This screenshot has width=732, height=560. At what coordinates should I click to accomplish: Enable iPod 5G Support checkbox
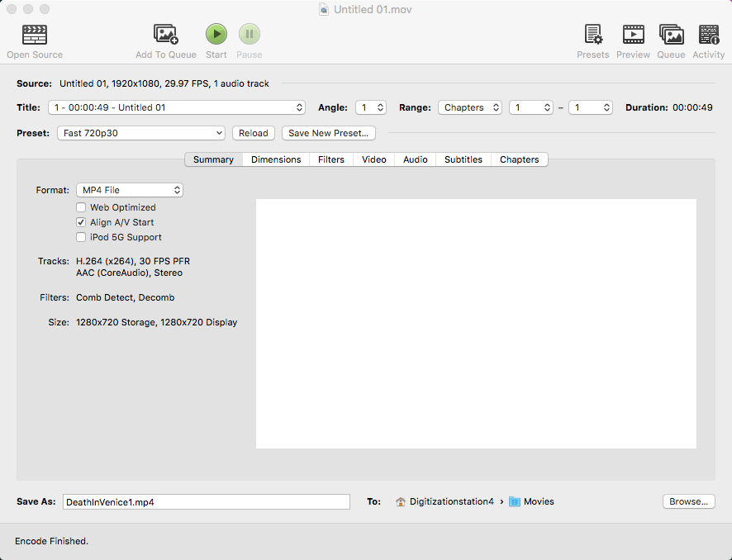pos(81,237)
